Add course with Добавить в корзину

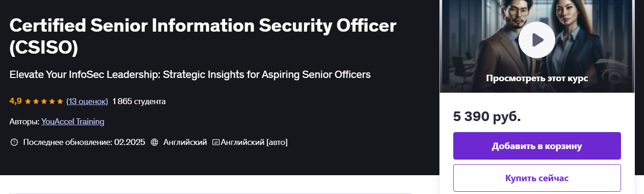click(537, 146)
